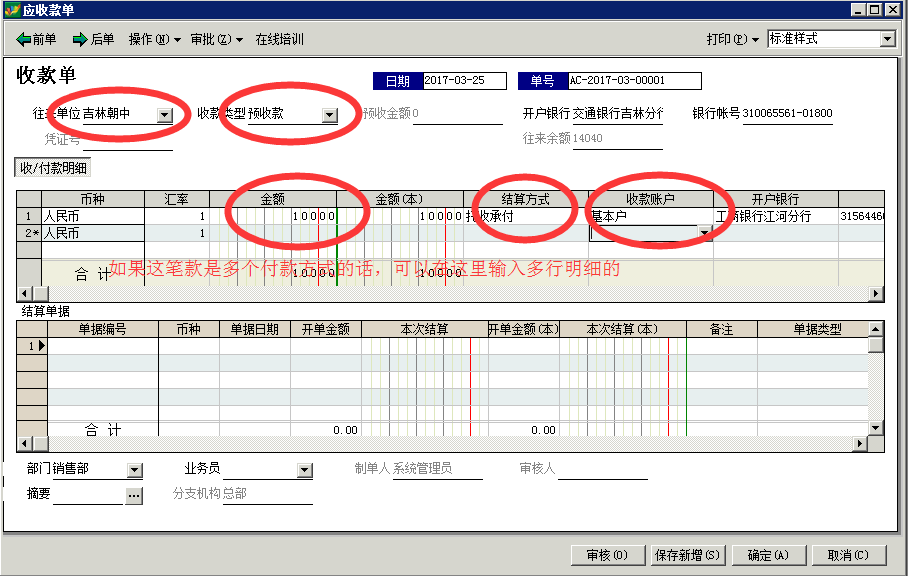
Task: Select 人民币 currency cell in row 2
Action: pos(93,233)
